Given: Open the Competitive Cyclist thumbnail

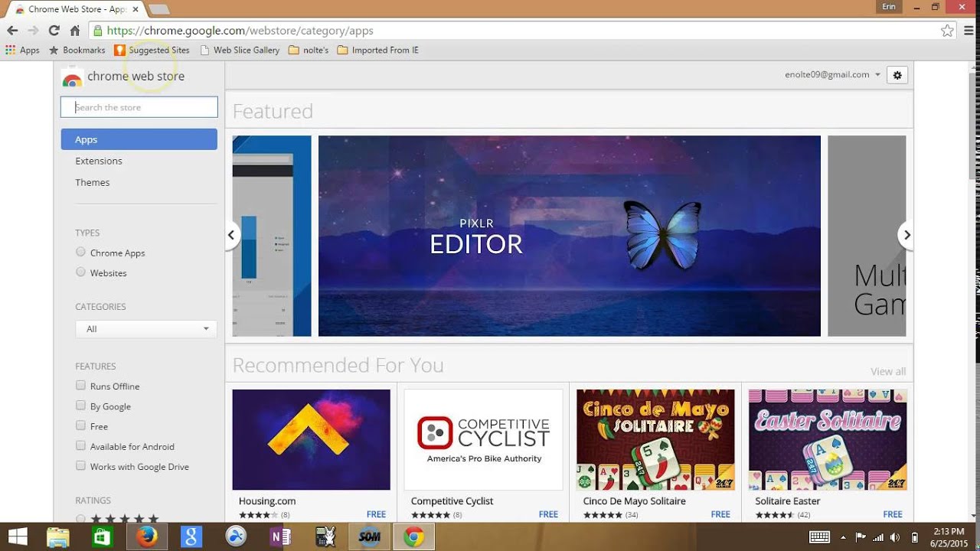Looking at the screenshot, I should pyautogui.click(x=483, y=439).
